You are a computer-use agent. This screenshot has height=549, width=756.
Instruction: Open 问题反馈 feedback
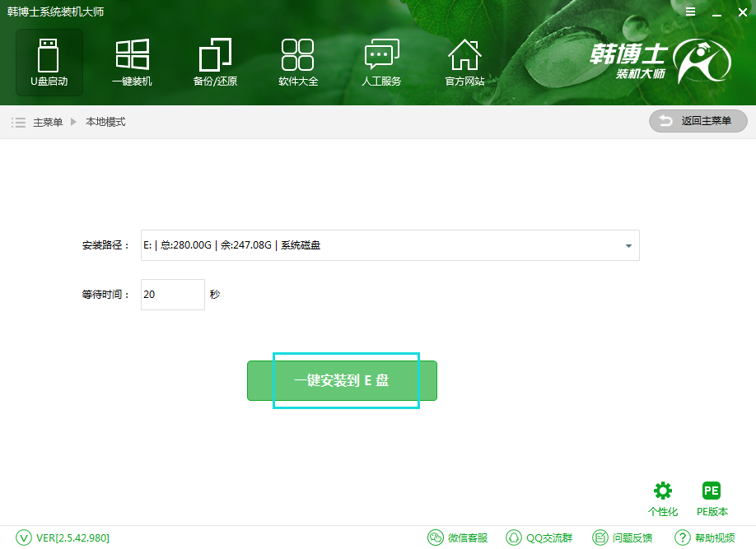623,537
